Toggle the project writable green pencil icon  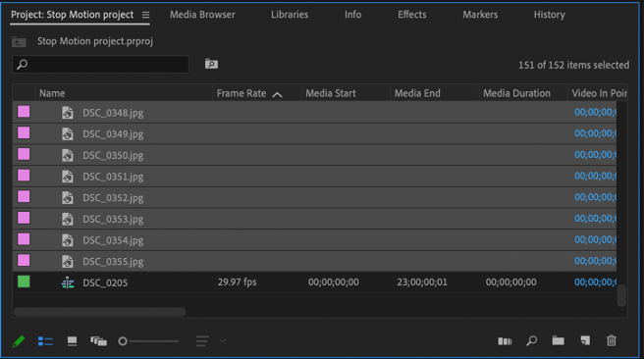pyautogui.click(x=19, y=341)
